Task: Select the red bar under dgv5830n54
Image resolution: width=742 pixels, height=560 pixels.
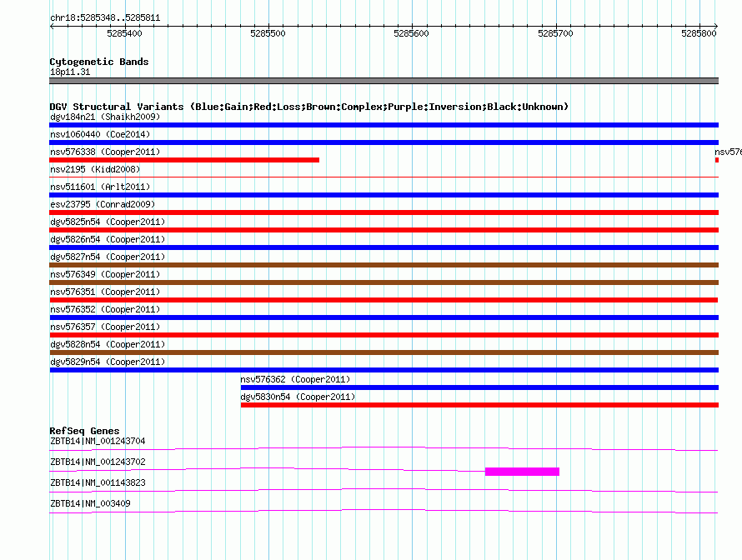Action: tap(479, 405)
